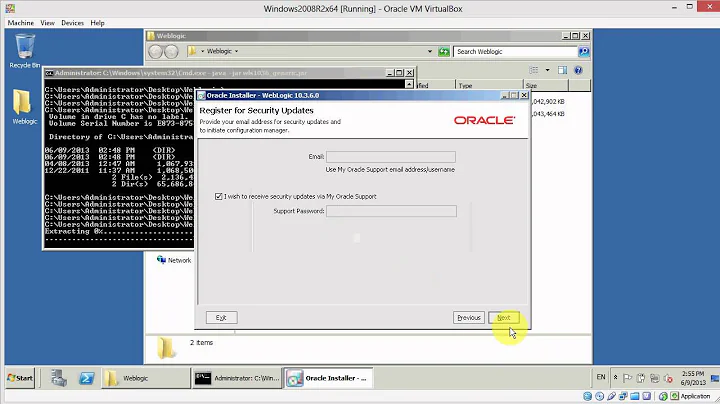The width and height of the screenshot is (720, 404).
Task: Click the Exit button in installer
Action: pos(221,318)
